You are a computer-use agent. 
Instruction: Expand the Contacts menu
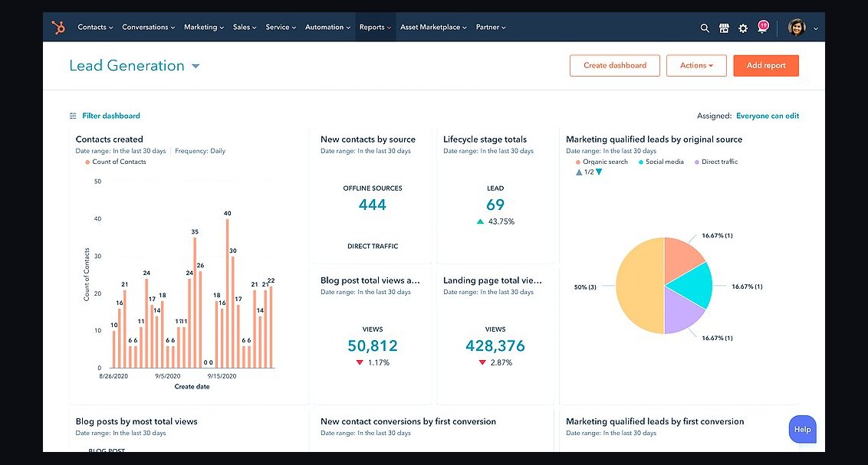pyautogui.click(x=95, y=27)
